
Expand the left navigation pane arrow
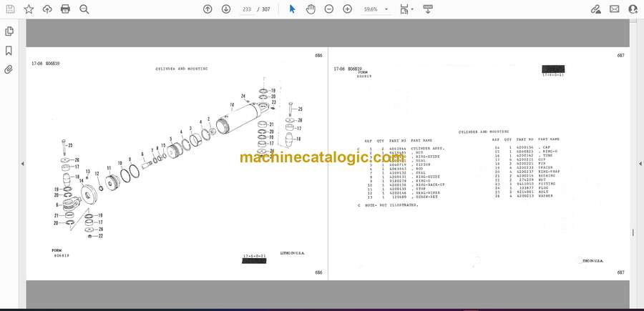22,164
